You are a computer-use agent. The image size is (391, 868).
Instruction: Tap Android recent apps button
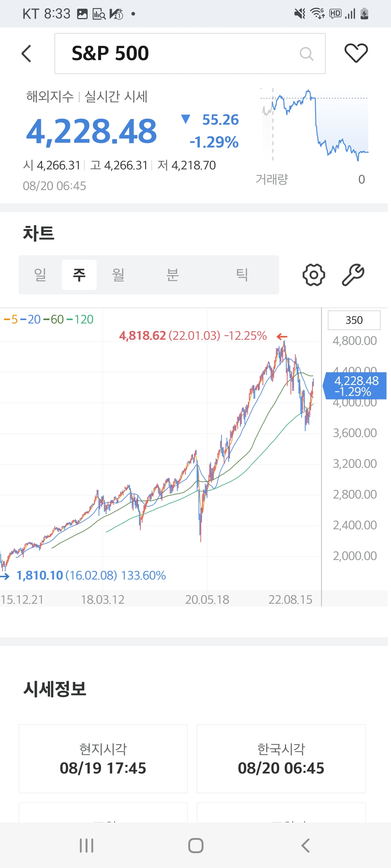pos(87,846)
